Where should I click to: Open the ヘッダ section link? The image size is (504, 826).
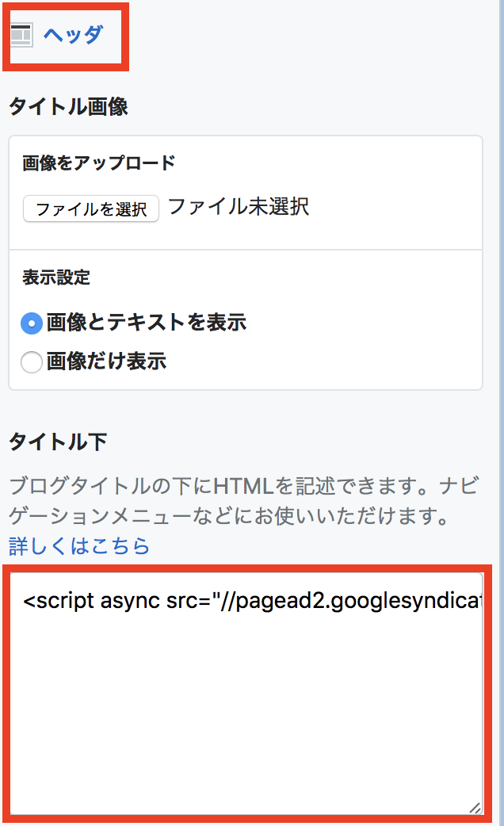[73, 36]
